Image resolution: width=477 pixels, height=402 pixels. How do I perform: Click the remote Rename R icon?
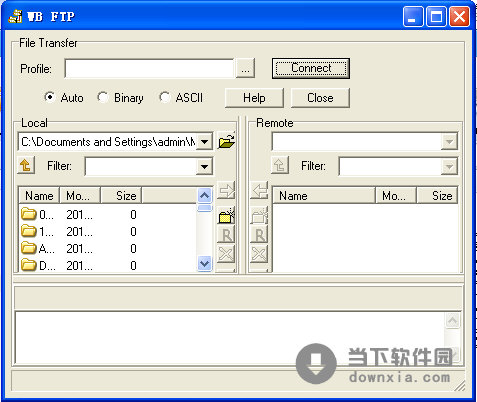[259, 235]
